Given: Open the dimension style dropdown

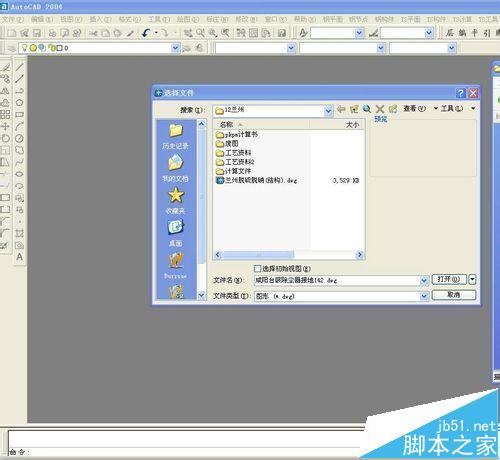Looking at the screenshot, I should point(429,33).
